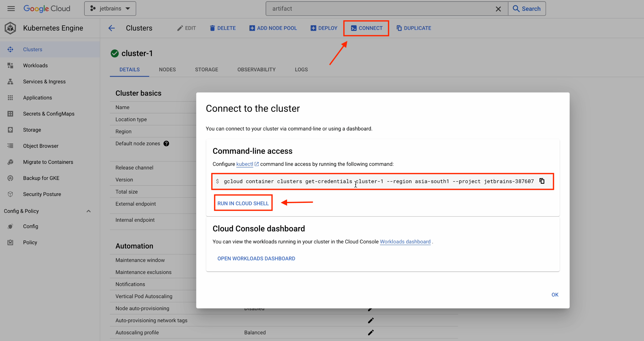The height and width of the screenshot is (341, 644).
Task: Edit the Autoscaling profile setting
Action: coord(371,332)
